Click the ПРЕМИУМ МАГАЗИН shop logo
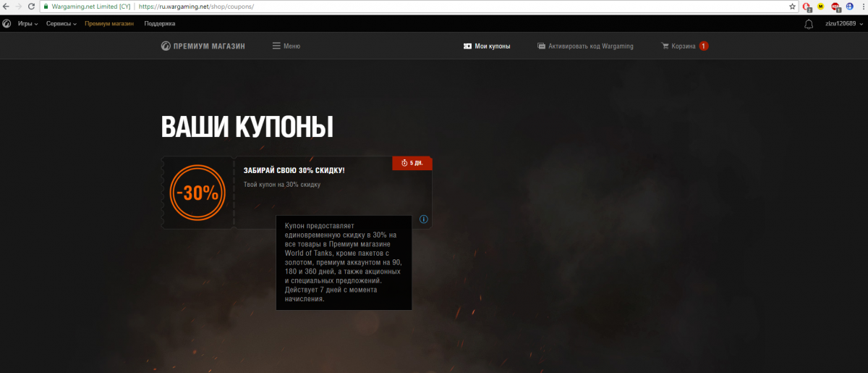This screenshot has width=868, height=373. [203, 46]
